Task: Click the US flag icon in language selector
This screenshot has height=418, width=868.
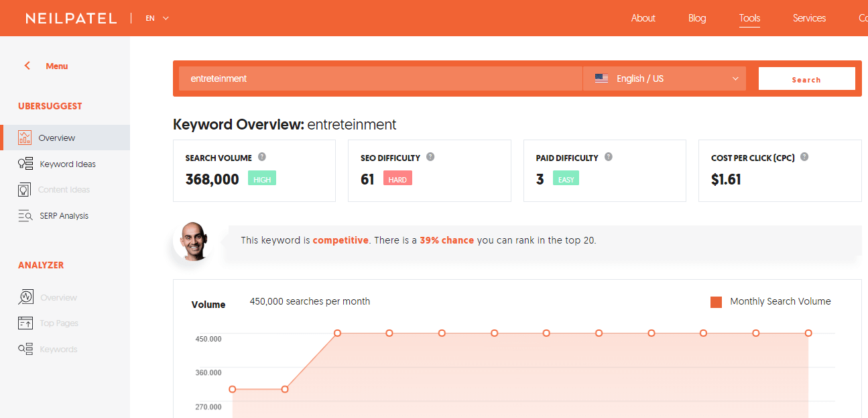Action: click(x=601, y=79)
